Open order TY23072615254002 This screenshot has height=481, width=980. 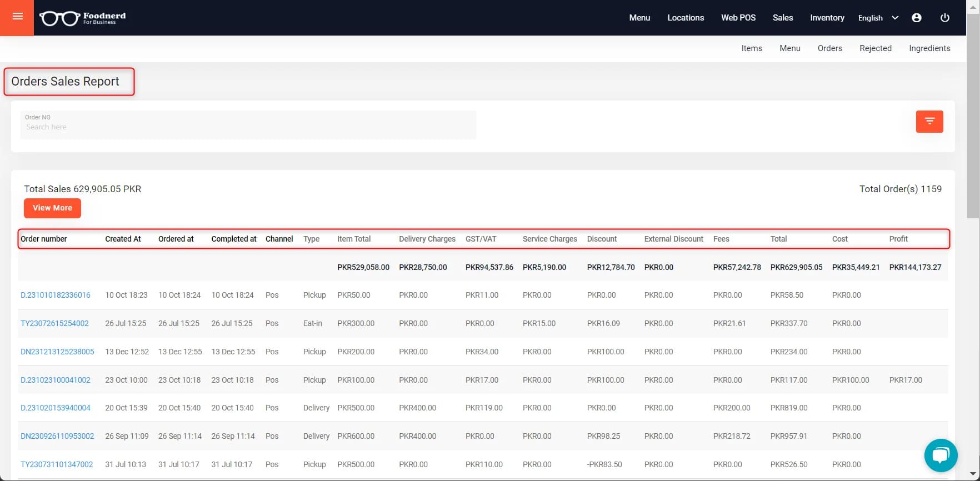click(x=54, y=323)
